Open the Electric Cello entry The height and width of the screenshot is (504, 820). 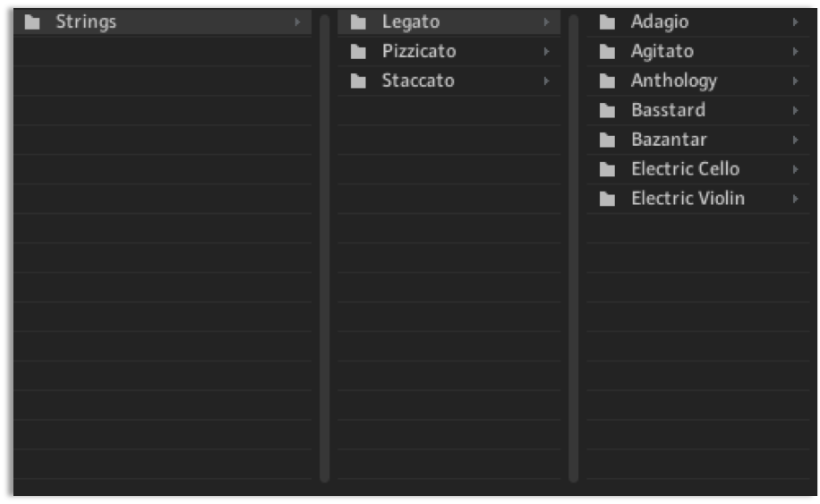[698, 169]
